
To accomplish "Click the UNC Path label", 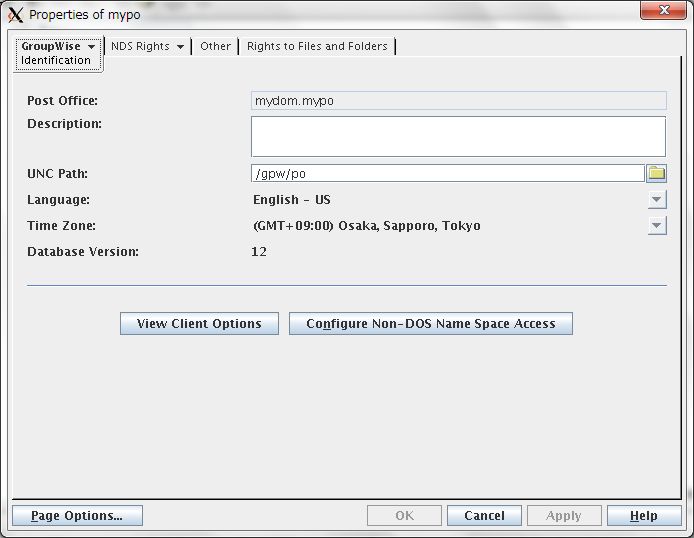I will 58,173.
